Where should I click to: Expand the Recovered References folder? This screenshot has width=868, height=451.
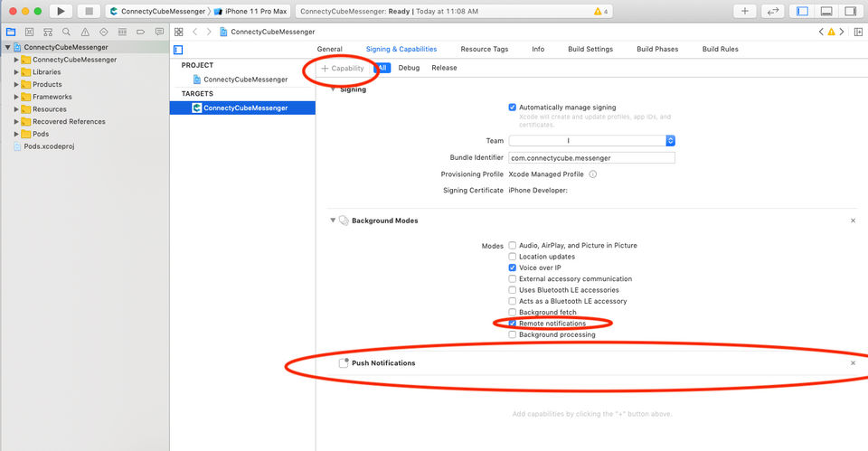(16, 122)
